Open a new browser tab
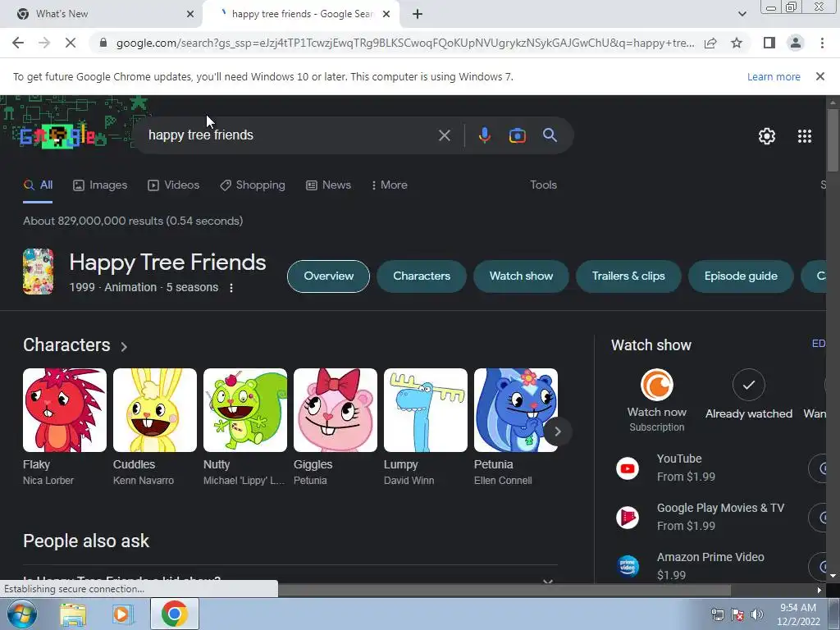Screen dimensions: 840x630 tap(418, 15)
